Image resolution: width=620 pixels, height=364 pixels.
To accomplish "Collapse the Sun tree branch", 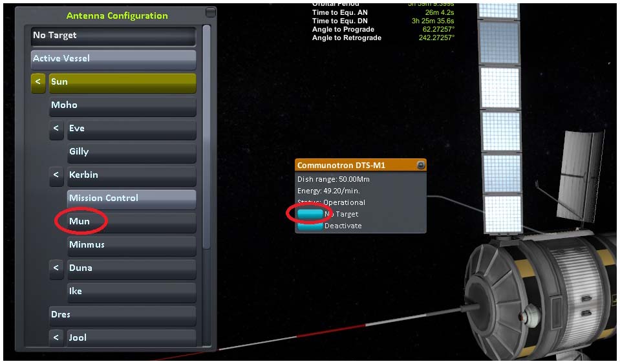I will coord(38,82).
